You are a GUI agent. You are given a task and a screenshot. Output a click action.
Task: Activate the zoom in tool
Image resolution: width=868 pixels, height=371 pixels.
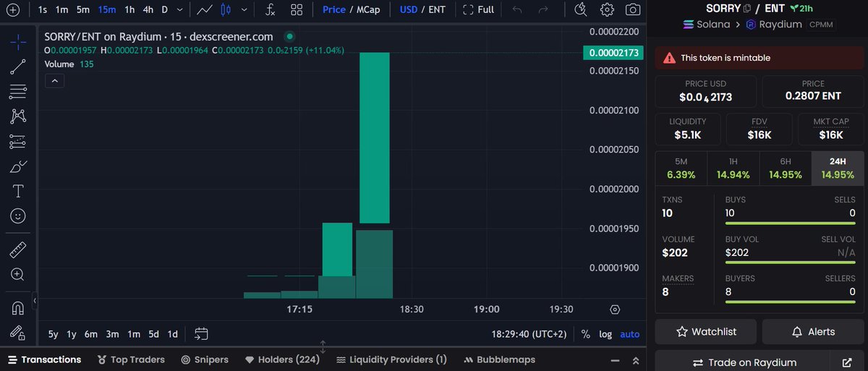click(x=18, y=274)
